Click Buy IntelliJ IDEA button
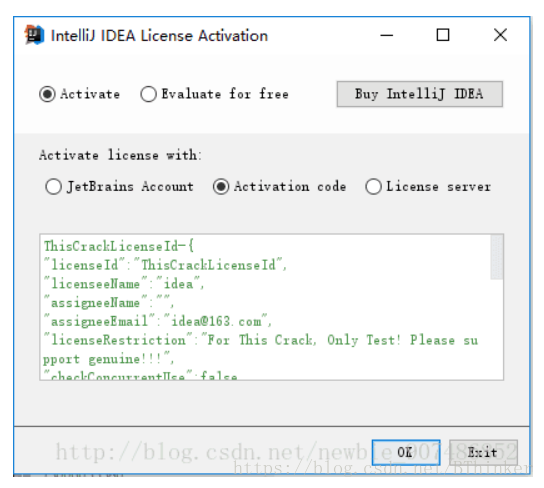This screenshot has height=488, width=544. pos(419,94)
